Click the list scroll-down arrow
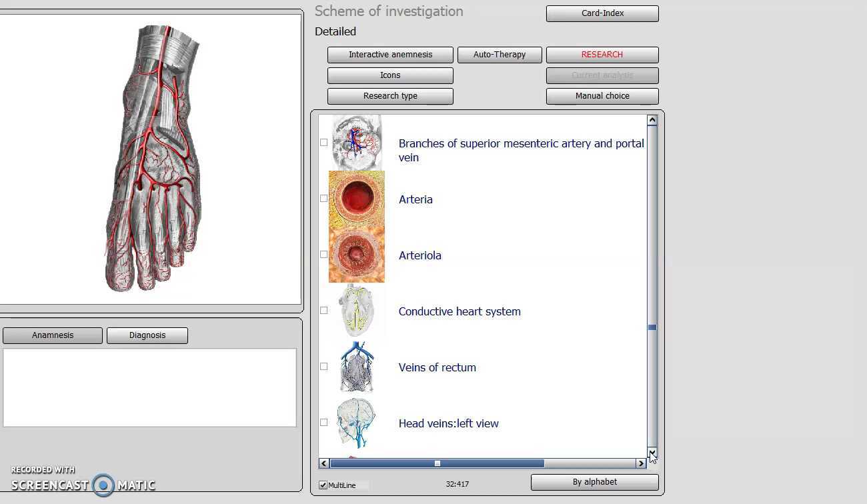 click(652, 451)
